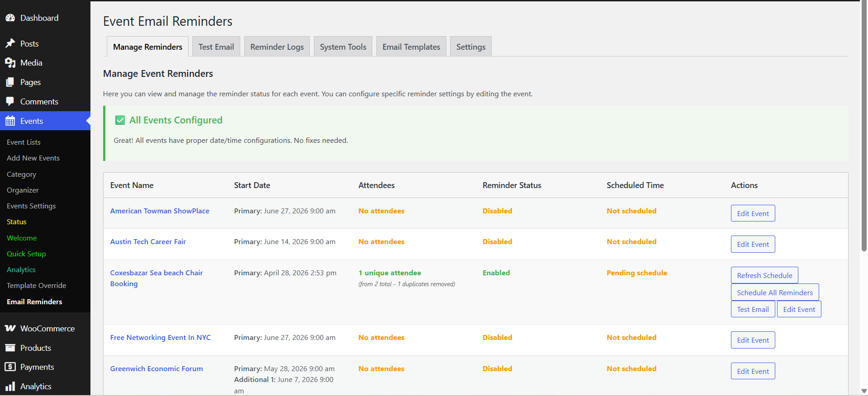The width and height of the screenshot is (868, 396).
Task: Open the System Tools tab
Action: pos(343,47)
